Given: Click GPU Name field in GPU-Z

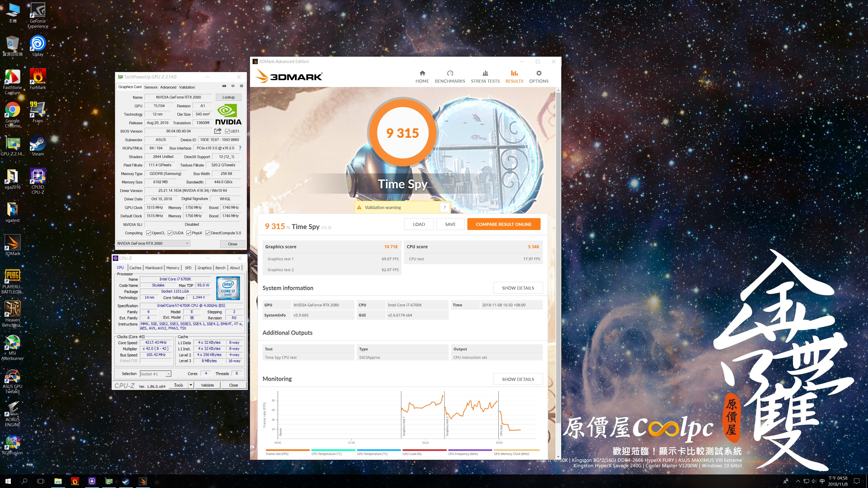Looking at the screenshot, I should click(x=178, y=97).
